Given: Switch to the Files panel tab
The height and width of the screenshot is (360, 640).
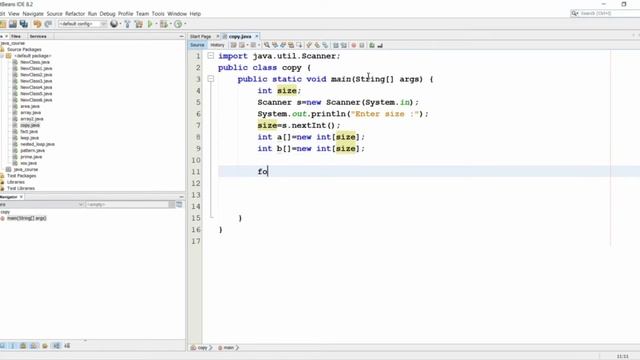Looking at the screenshot, I should tap(16, 36).
